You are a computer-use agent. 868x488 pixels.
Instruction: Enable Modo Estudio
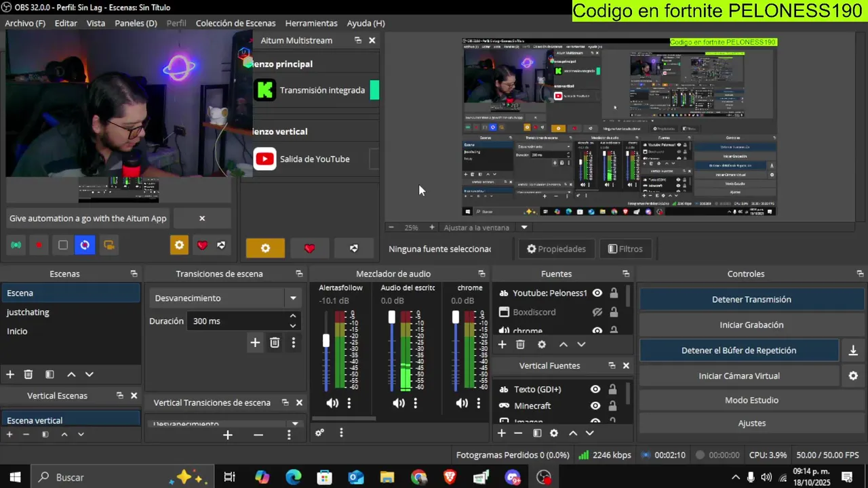click(x=751, y=401)
